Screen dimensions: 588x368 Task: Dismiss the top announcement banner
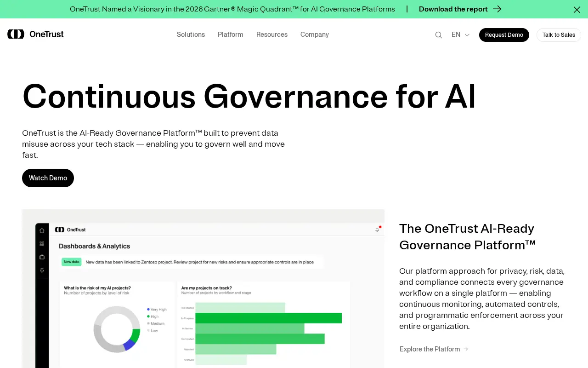tap(577, 9)
